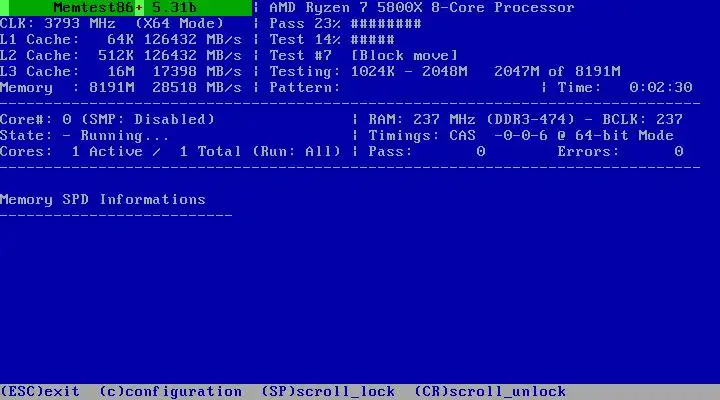Click the BCLK: 237 value
This screenshot has height=400, width=720.
pos(642,120)
